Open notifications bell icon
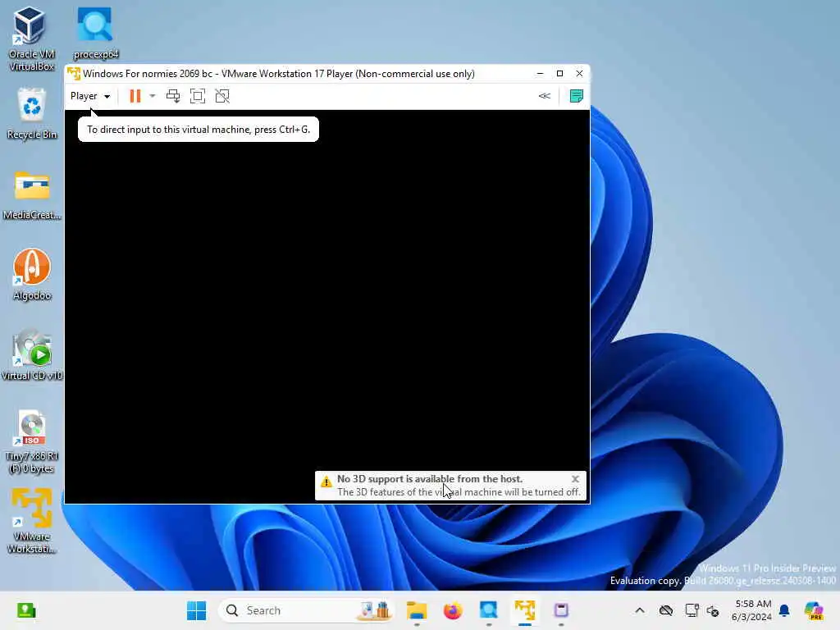 click(x=784, y=610)
